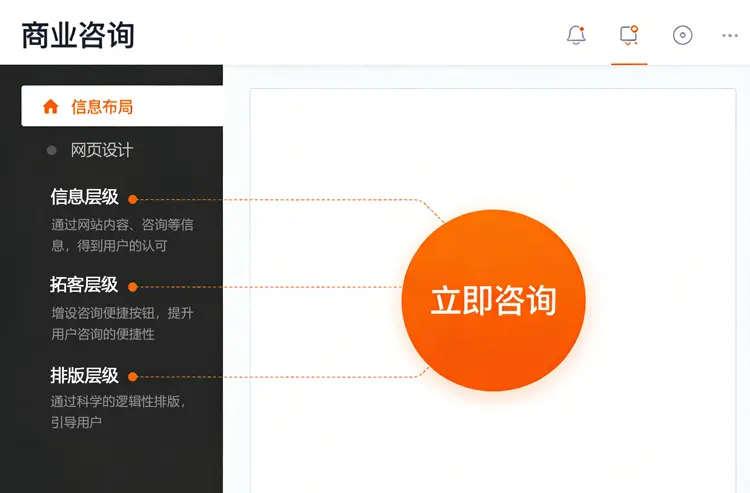
Task: Click the orange dot next to 拓客层级
Action: (132, 286)
